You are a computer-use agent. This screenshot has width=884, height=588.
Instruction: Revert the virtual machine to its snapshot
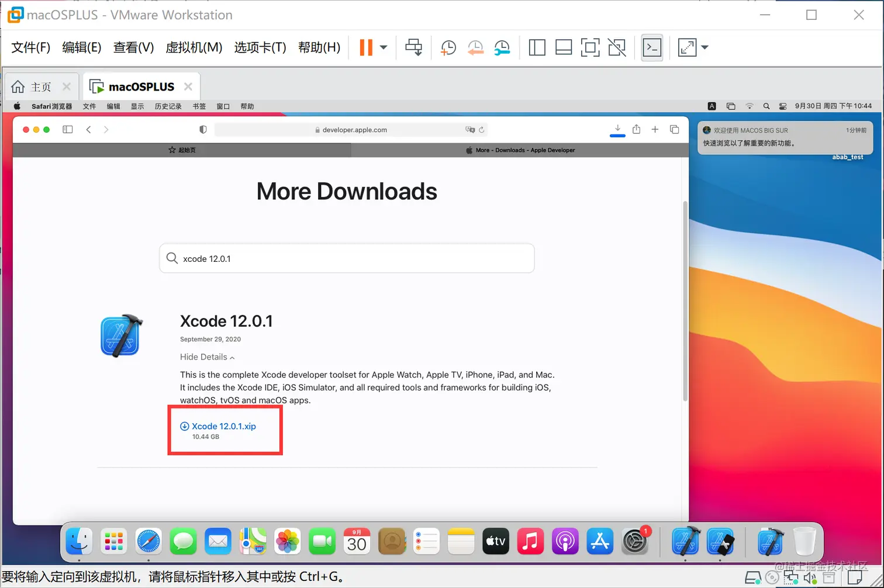(x=475, y=47)
